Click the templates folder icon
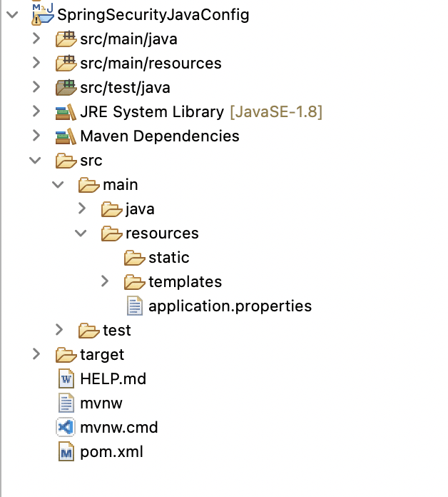 134,282
